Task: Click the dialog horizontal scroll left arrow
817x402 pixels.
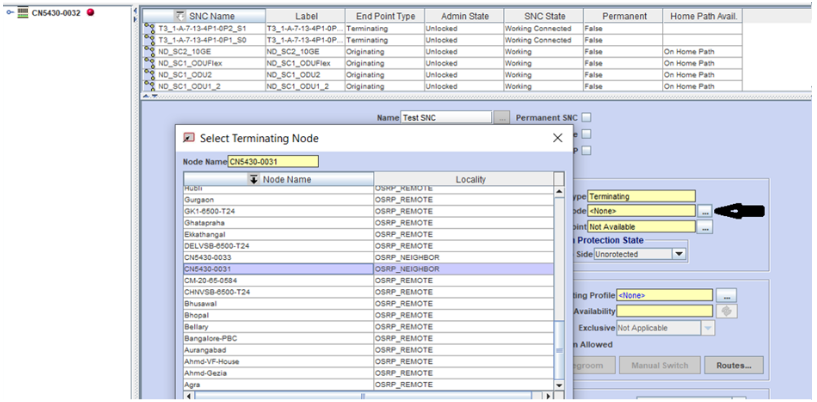Action: (x=189, y=396)
